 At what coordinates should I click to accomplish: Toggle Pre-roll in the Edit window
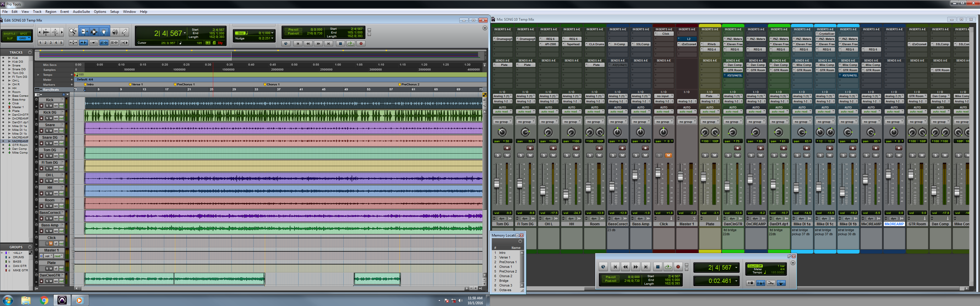pos(293,29)
